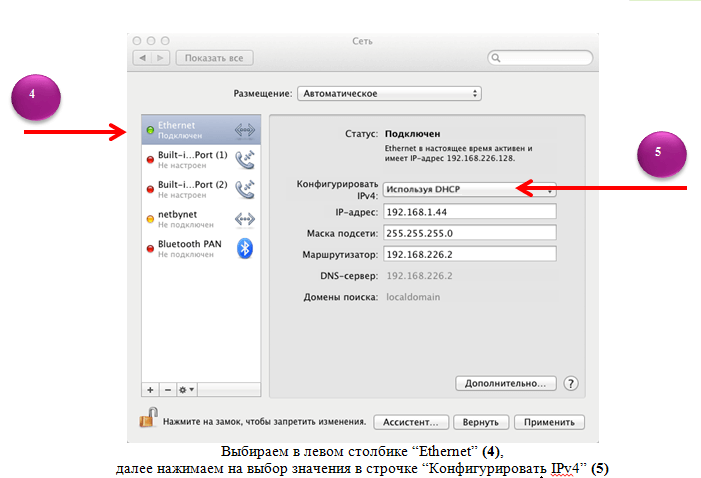Expand the Конфигурировать IPv4 dropdown
The image size is (701, 478).
click(468, 189)
